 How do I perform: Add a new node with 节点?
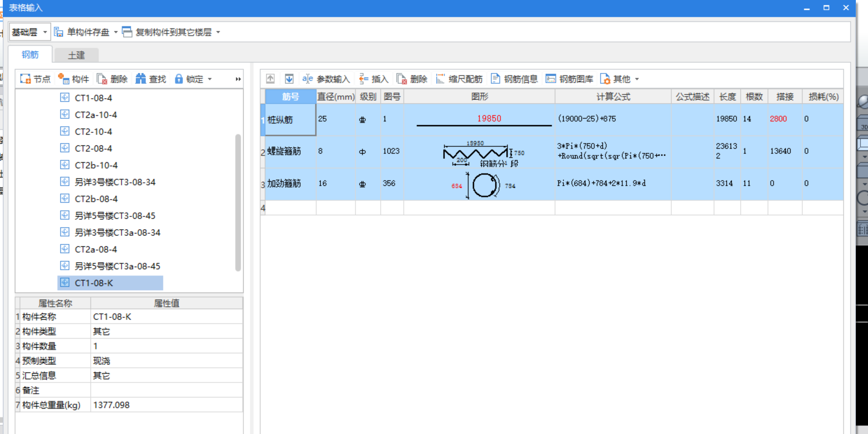coord(35,79)
